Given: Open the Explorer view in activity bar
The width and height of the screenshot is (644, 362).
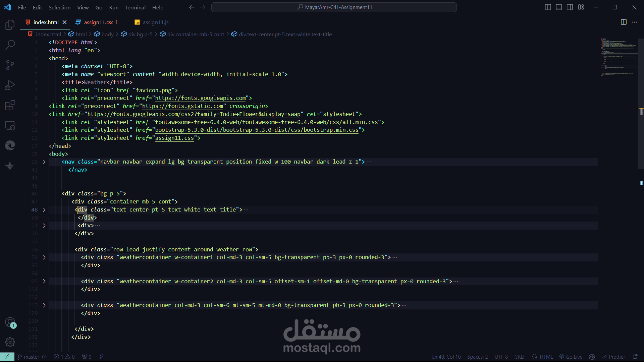Looking at the screenshot, I should tap(10, 24).
